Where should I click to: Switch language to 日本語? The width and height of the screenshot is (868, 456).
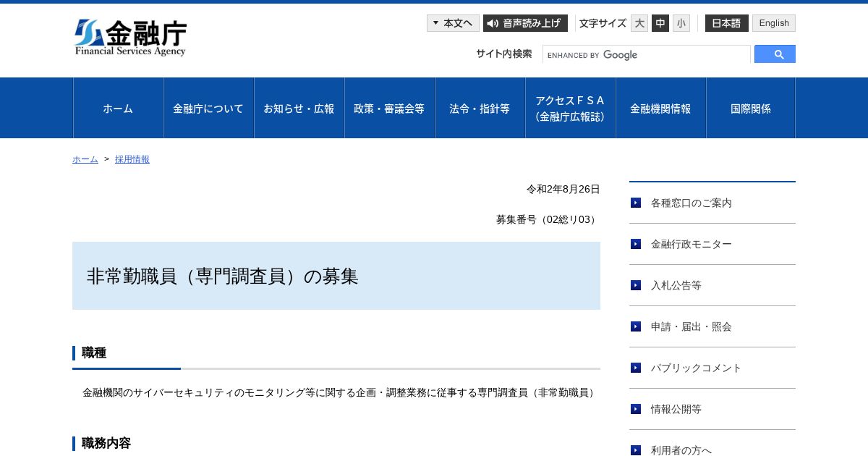coord(727,23)
